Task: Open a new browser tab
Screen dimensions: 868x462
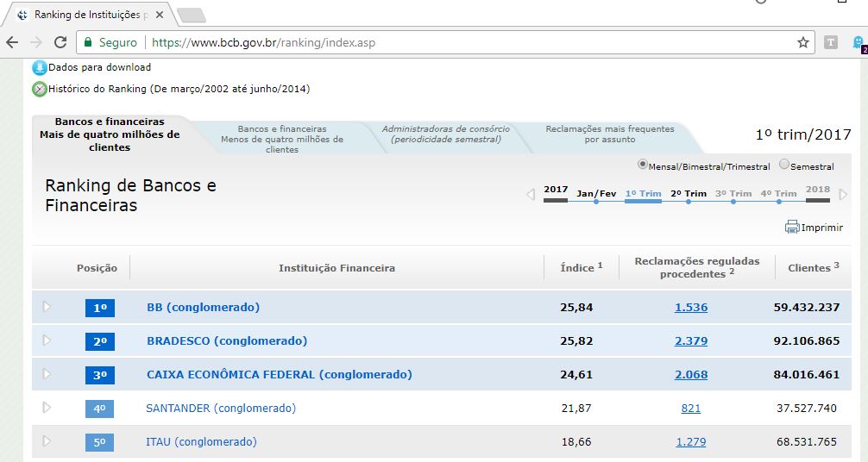Action: (192, 16)
